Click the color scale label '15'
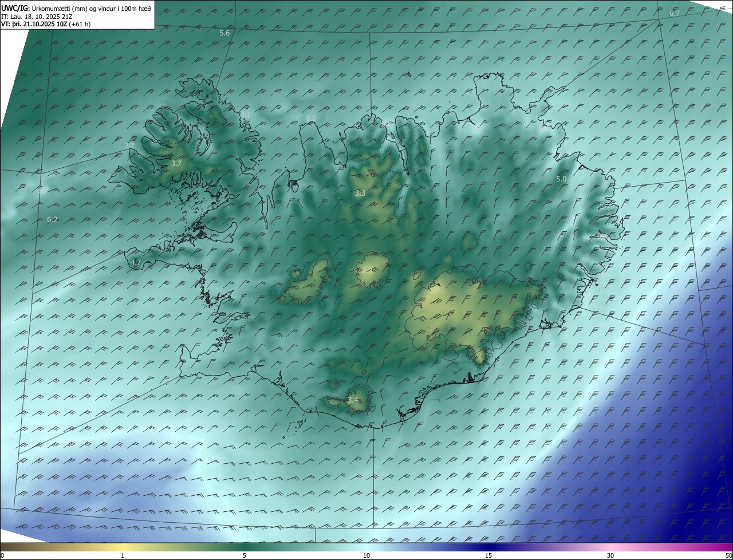The width and height of the screenshot is (733, 560). coord(488,556)
